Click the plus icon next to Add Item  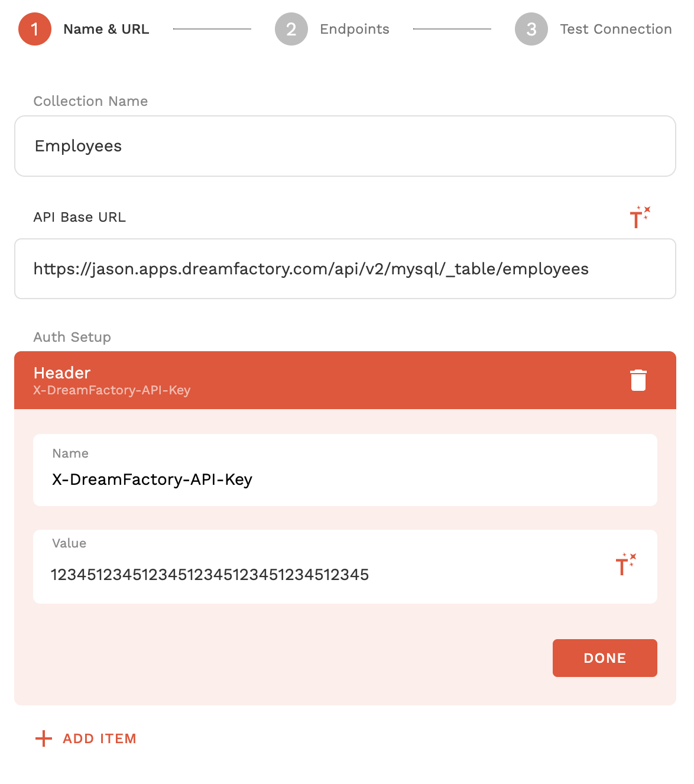pos(44,738)
